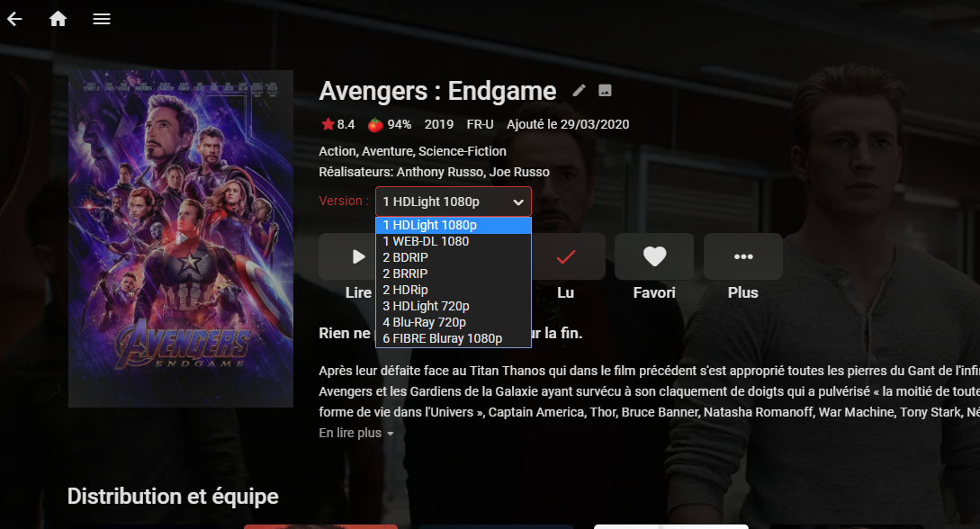Select 6 FIBRE Bluray 1080p version

(454, 338)
